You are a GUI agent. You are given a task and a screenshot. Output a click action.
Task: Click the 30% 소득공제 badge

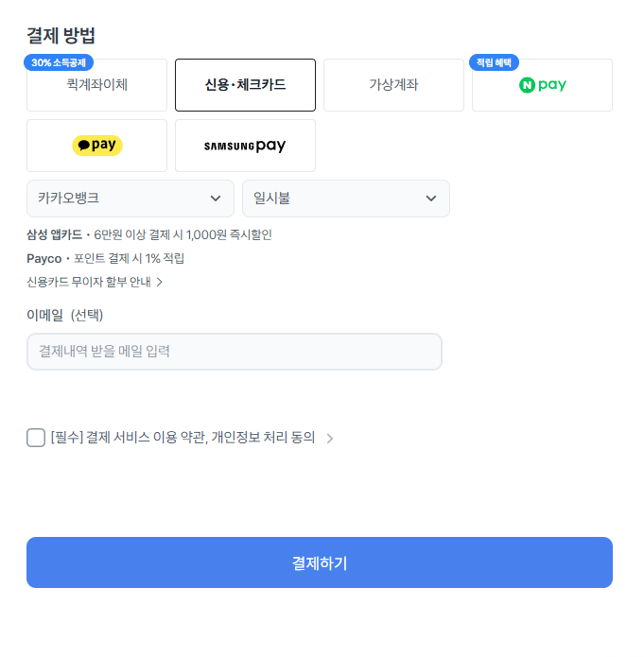coord(59,62)
